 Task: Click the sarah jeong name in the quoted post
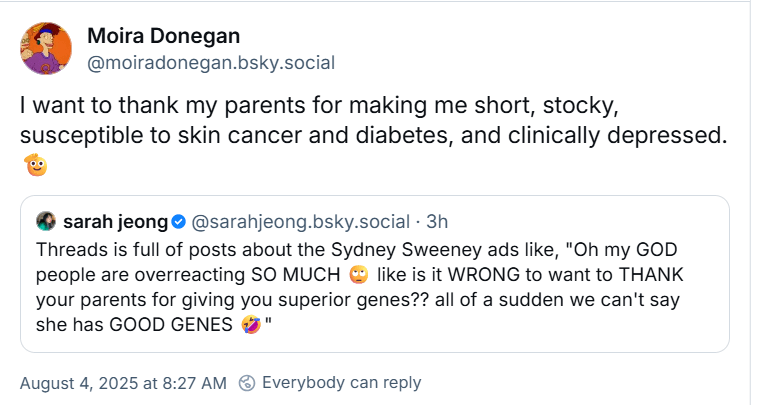110,220
